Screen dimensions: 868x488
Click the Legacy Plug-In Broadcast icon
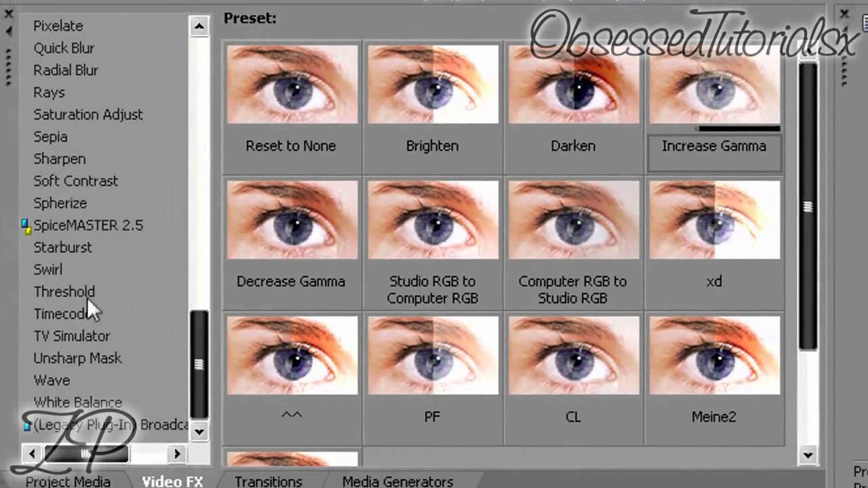pos(27,425)
